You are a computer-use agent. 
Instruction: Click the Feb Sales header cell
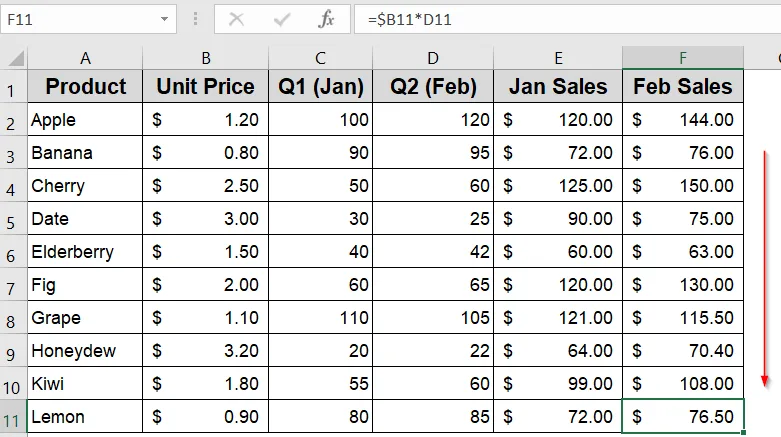tap(683, 87)
